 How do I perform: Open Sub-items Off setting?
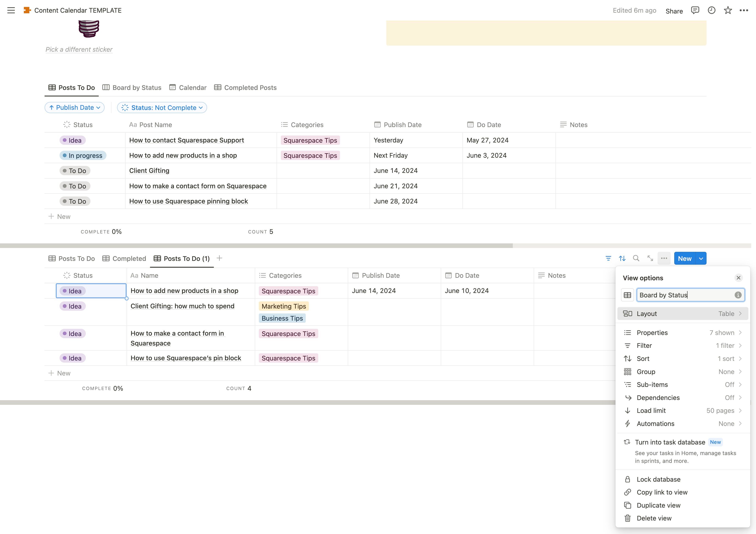tap(682, 385)
